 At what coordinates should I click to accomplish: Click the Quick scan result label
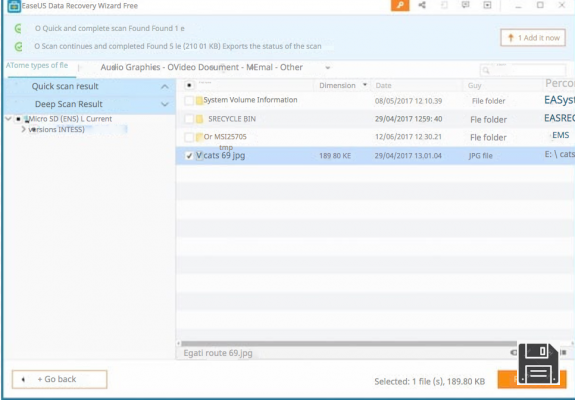coord(65,87)
